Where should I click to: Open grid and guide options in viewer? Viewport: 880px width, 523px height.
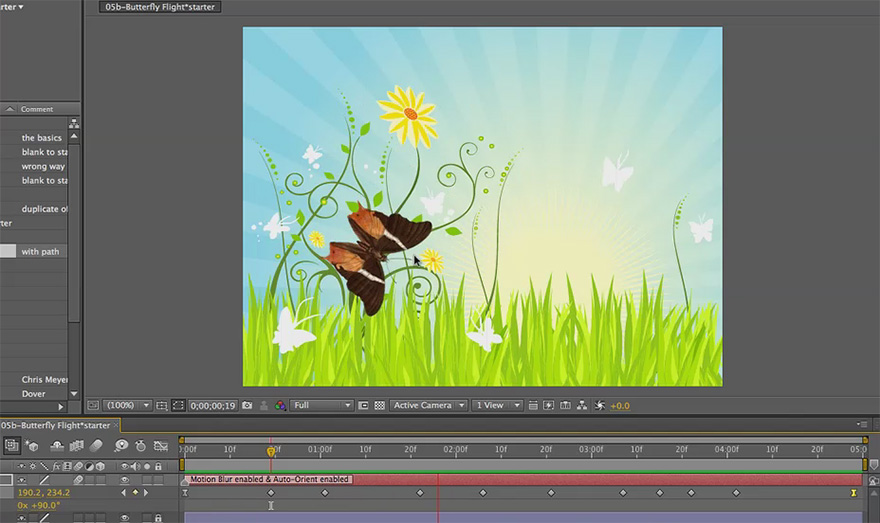(162, 405)
